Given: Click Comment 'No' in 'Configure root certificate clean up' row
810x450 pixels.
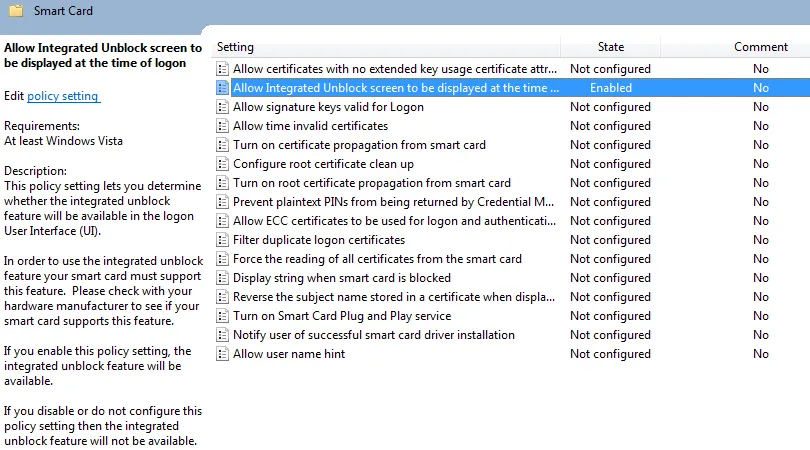Looking at the screenshot, I should click(760, 164).
